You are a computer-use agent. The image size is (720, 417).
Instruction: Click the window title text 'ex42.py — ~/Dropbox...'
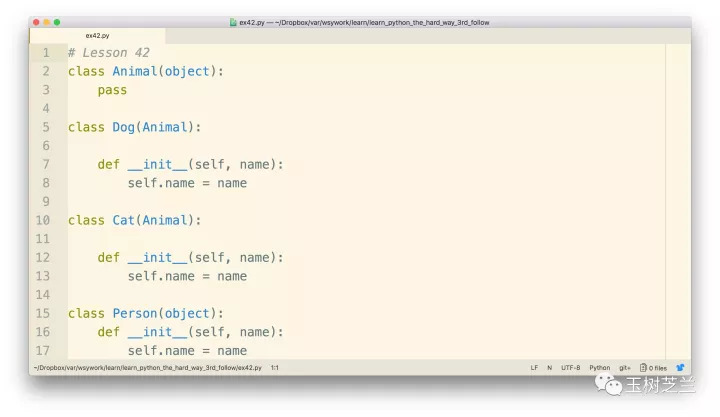click(x=364, y=22)
